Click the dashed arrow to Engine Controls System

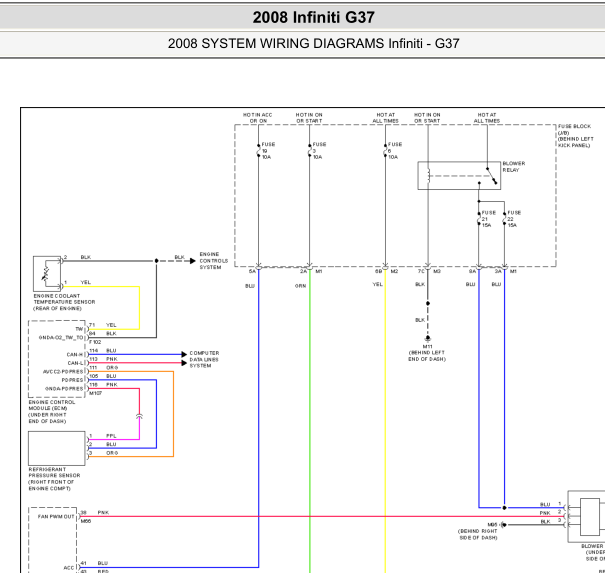coord(177,261)
